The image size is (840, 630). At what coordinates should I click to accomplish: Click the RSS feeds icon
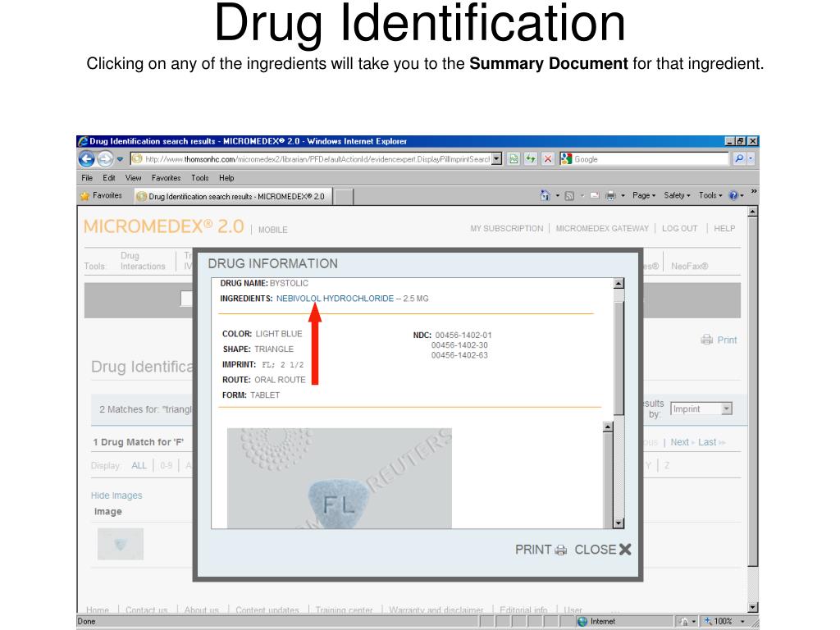tap(569, 195)
